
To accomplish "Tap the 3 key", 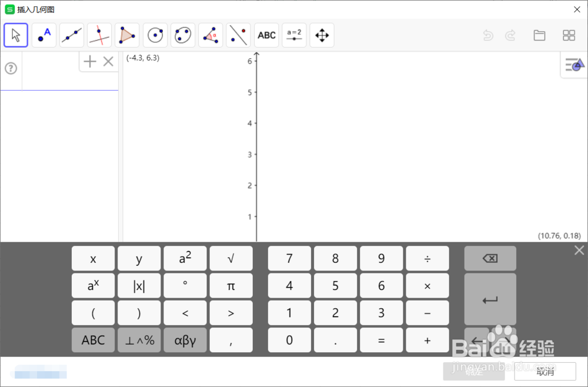I will coord(382,313).
